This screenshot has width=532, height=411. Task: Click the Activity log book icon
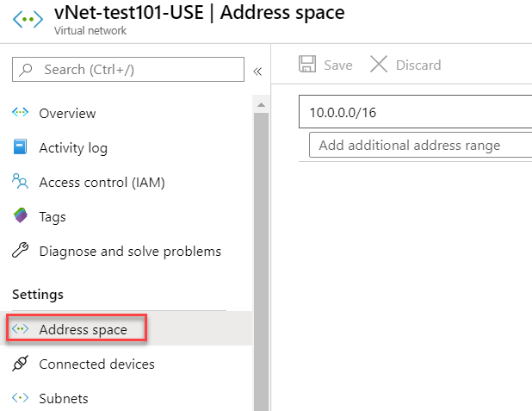(x=20, y=146)
